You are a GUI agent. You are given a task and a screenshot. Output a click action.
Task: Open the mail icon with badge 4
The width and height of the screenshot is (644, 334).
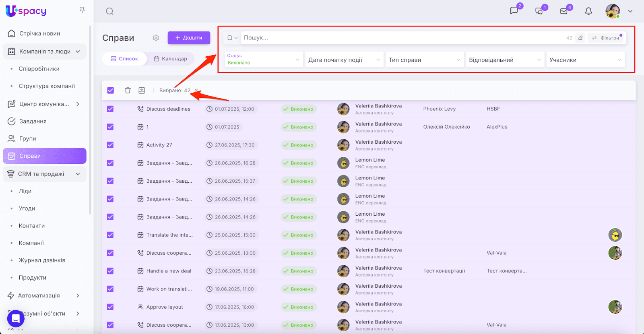(564, 11)
